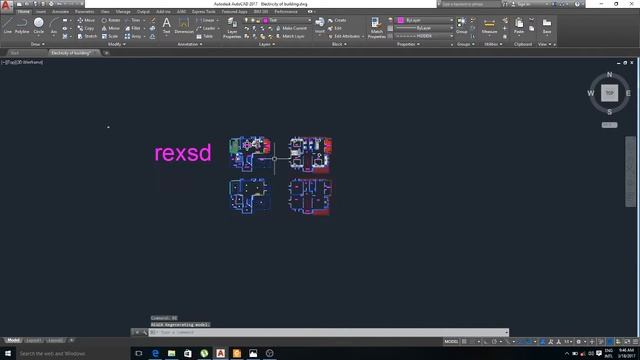Screen dimensions: 640x360
Task: Click Create block button
Action: click(x=337, y=20)
